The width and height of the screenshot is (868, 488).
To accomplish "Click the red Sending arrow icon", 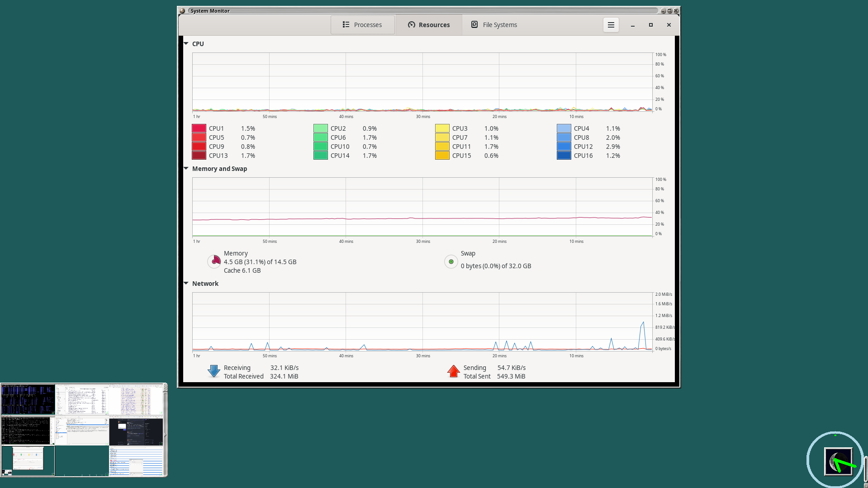I will (453, 371).
